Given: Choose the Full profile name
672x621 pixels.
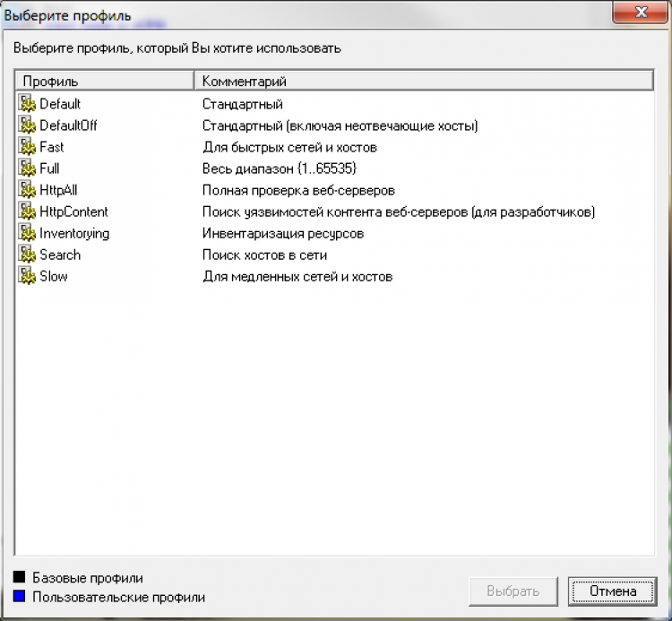Looking at the screenshot, I should [49, 168].
